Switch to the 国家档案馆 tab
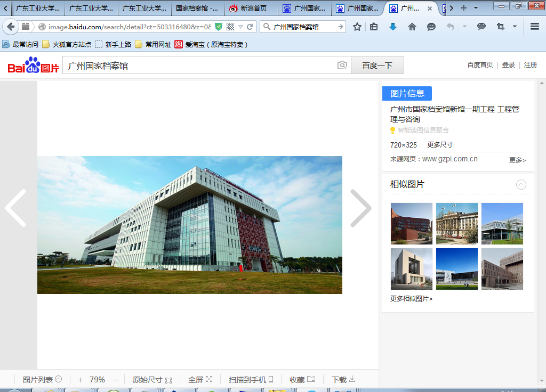The image size is (546, 392). point(196,9)
